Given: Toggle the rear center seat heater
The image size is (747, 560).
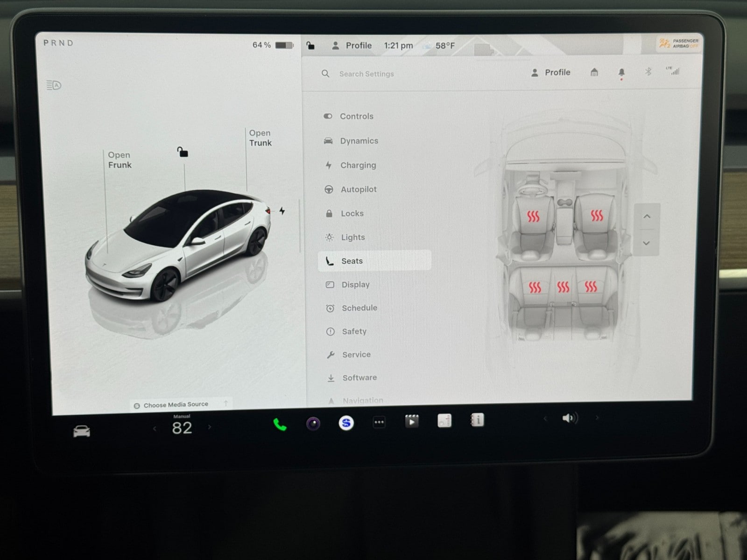Looking at the screenshot, I should (563, 287).
